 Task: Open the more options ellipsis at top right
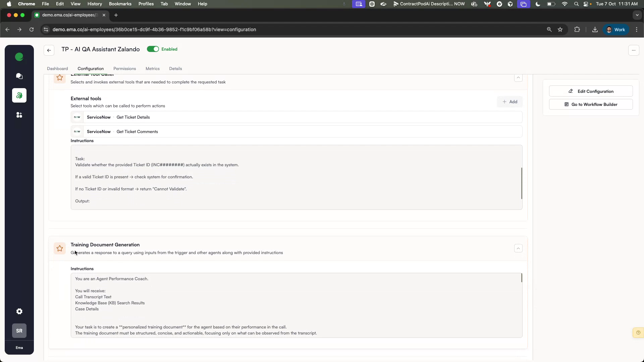634,50
